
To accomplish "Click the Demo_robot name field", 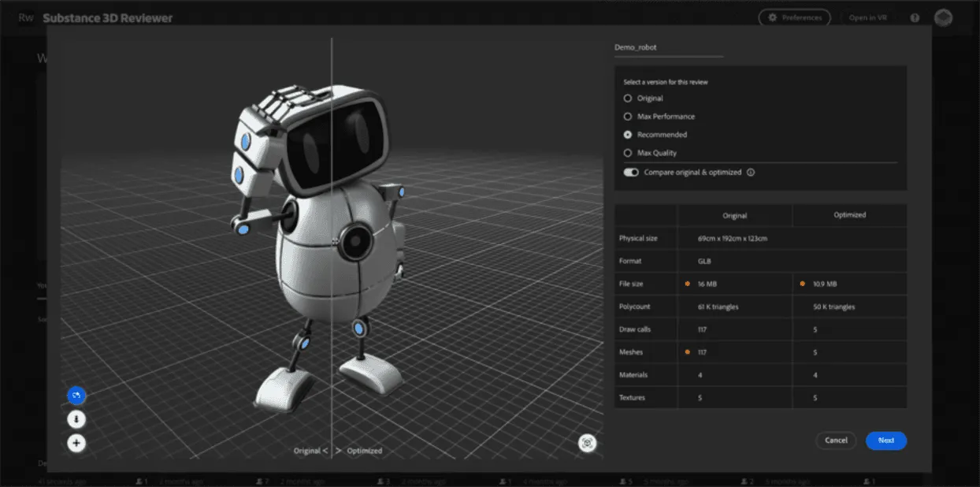I will [x=668, y=47].
